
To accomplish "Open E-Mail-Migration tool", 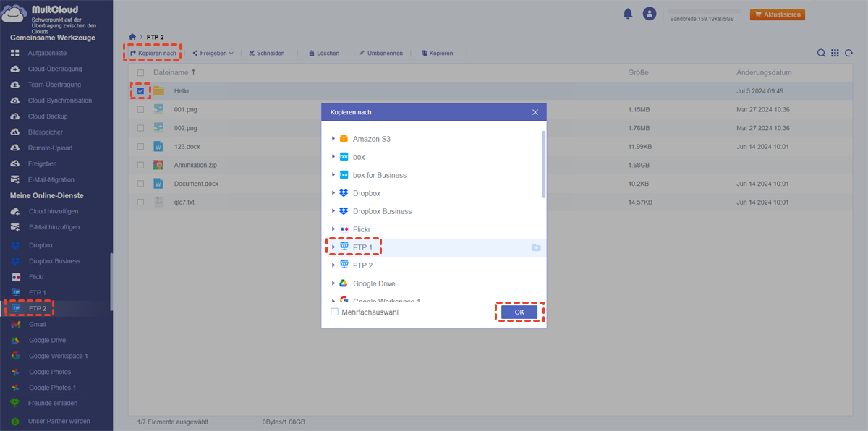I will pos(51,179).
